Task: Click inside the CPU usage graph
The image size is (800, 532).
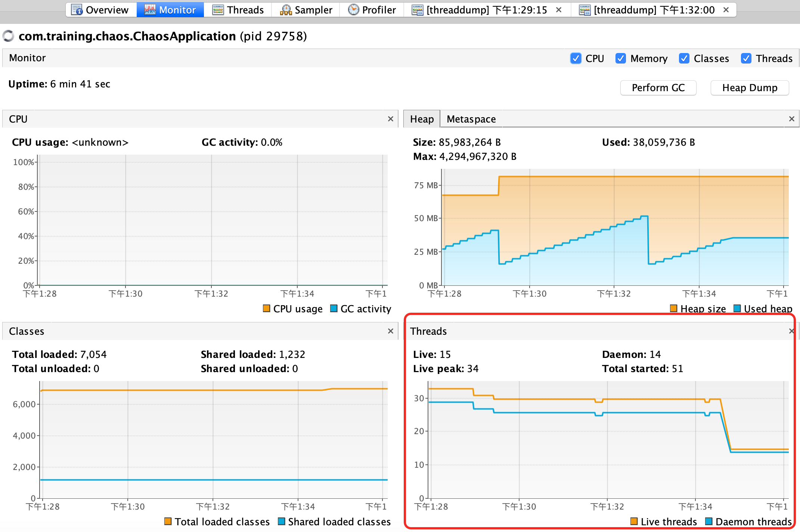Action: (213, 220)
